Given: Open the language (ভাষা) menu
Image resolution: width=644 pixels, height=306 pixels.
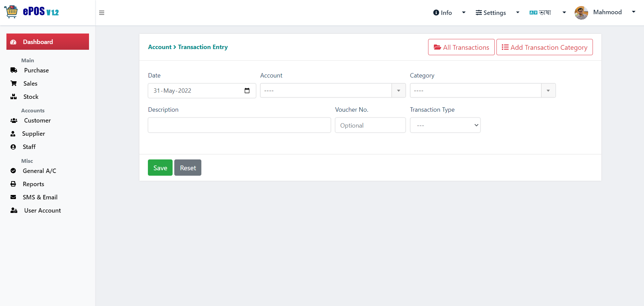Looking at the screenshot, I should coord(547,13).
